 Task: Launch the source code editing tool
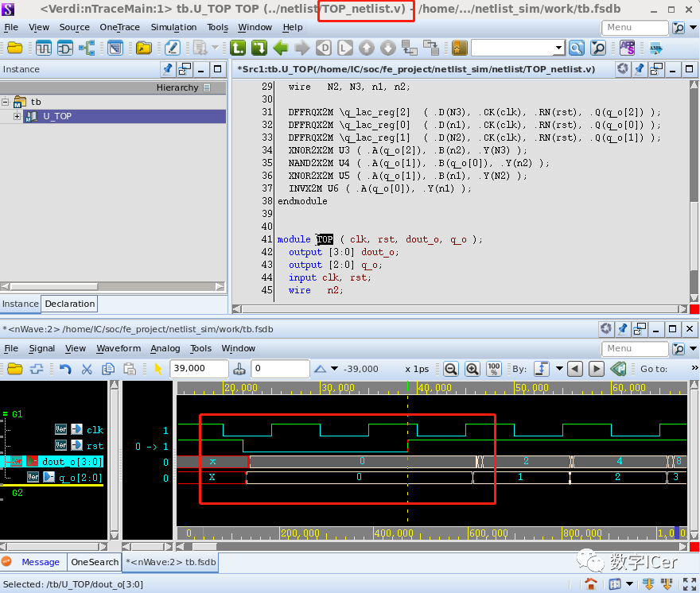click(x=172, y=48)
